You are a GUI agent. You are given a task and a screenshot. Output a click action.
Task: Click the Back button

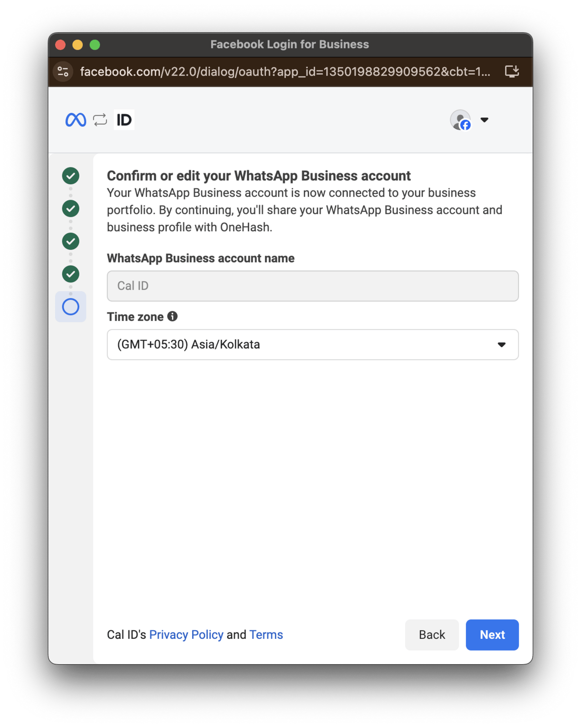point(432,635)
